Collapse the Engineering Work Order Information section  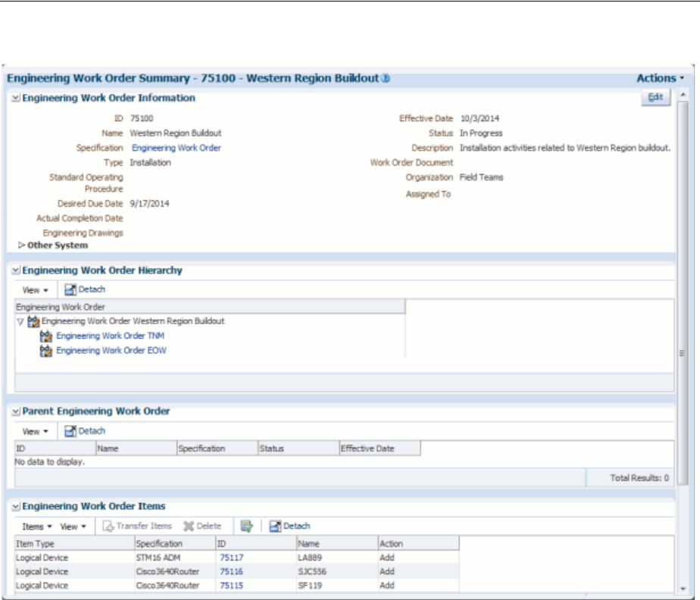pos(14,98)
